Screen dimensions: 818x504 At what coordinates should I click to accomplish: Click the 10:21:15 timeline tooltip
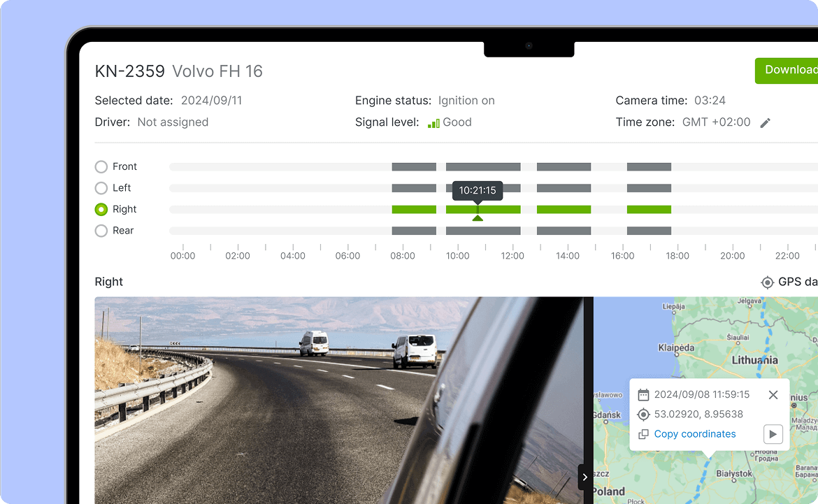(x=478, y=191)
